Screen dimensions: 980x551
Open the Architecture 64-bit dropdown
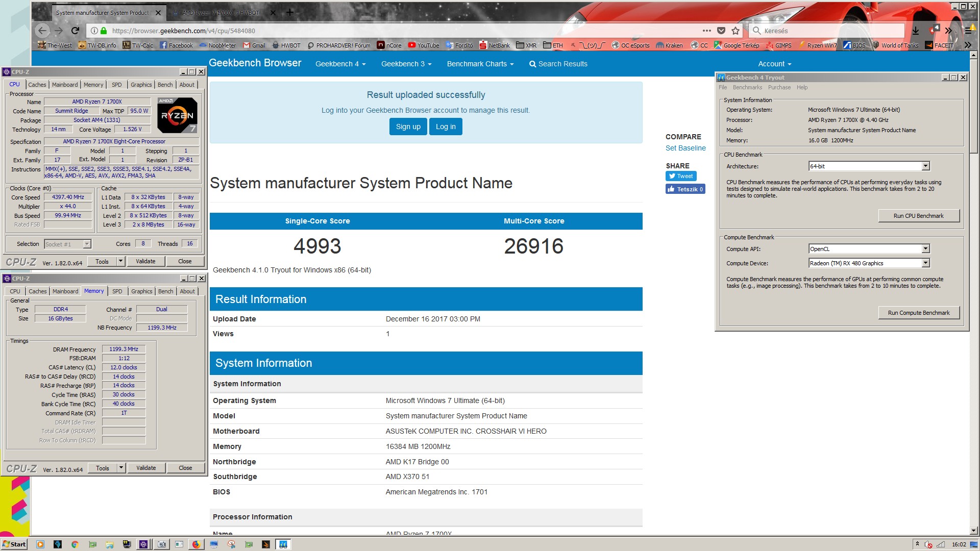coord(925,166)
